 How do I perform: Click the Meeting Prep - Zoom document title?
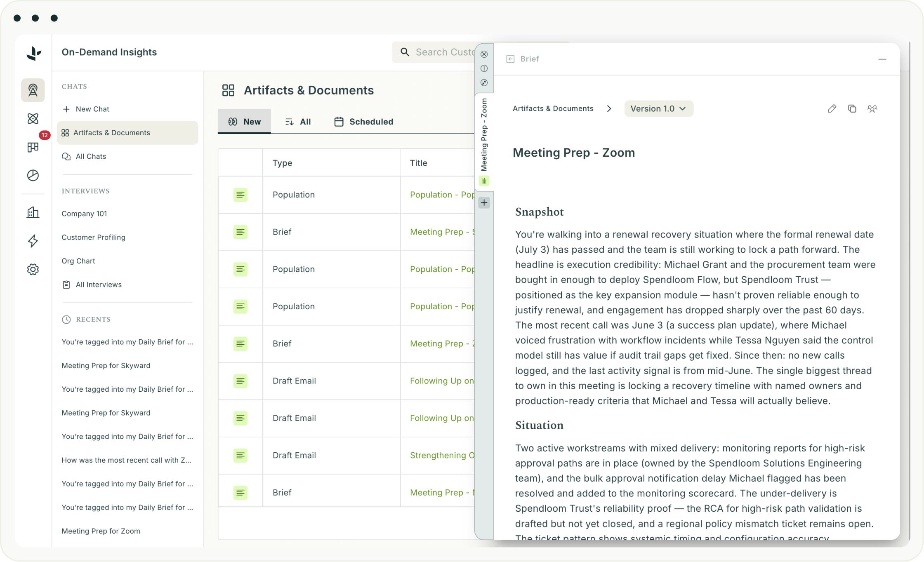coord(574,153)
